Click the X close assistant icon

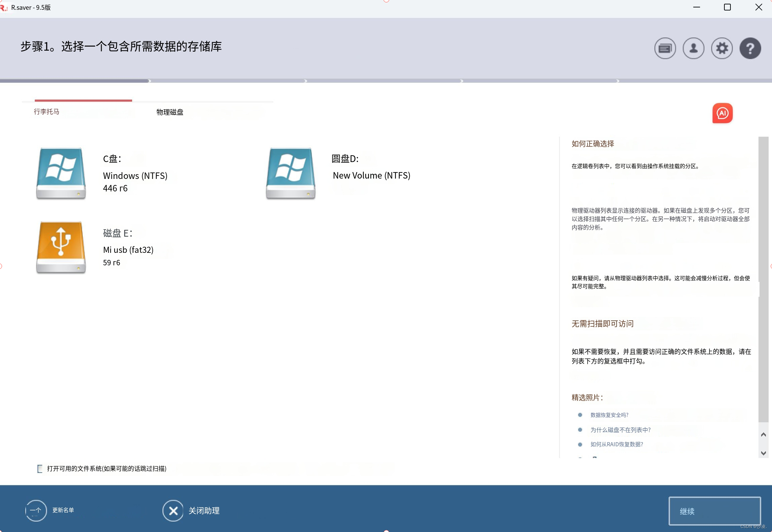click(173, 510)
